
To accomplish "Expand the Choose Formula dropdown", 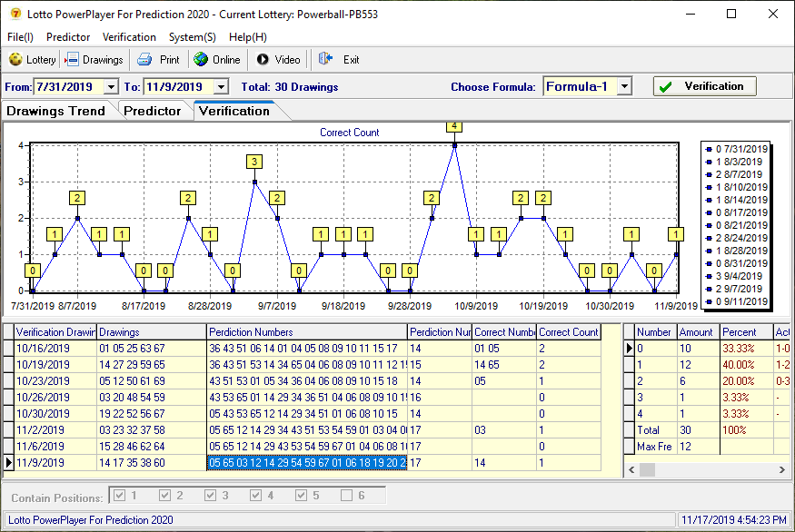I will pos(625,86).
